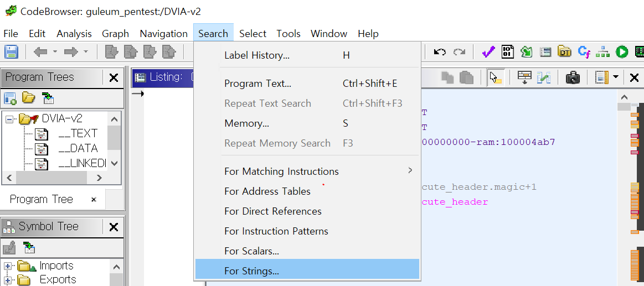Expand the Imports node in Symbol Tree
Viewport: 644px width, 286px height.
pyautogui.click(x=7, y=266)
